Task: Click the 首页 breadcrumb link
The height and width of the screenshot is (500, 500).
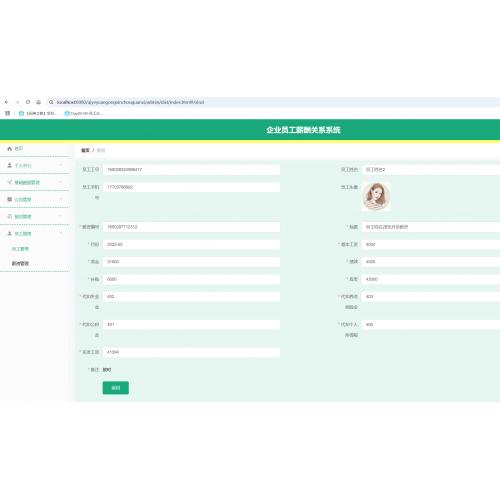Action: [x=85, y=150]
